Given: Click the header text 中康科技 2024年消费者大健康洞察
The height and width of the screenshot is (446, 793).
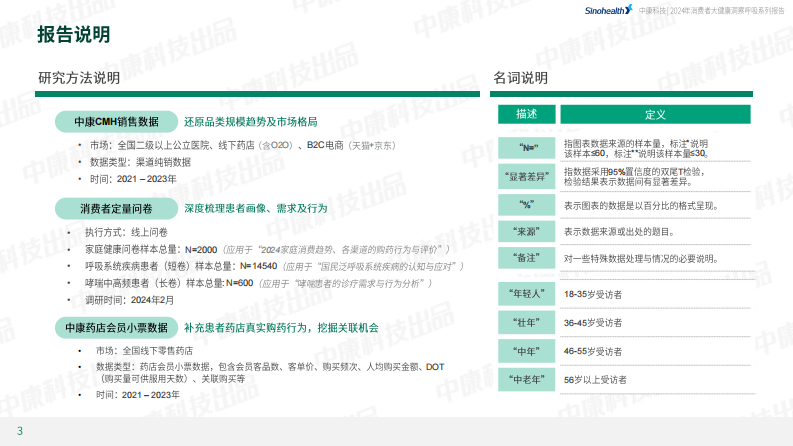Looking at the screenshot, I should 711,10.
